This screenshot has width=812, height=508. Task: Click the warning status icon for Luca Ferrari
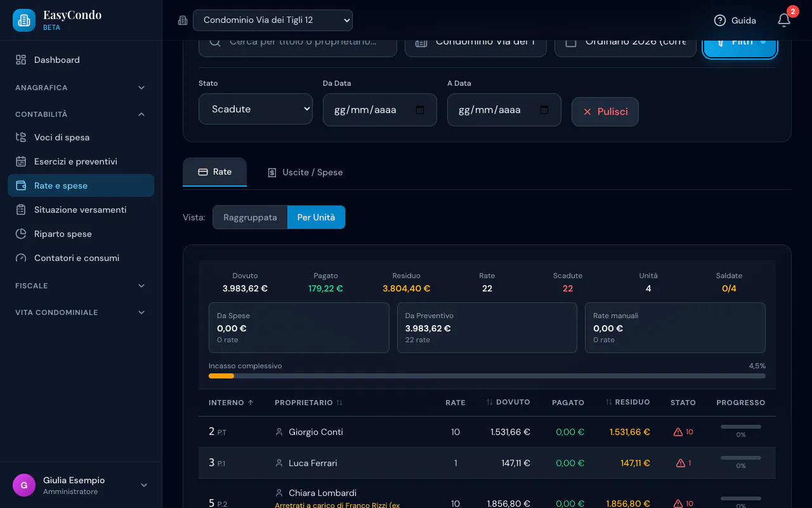point(681,463)
